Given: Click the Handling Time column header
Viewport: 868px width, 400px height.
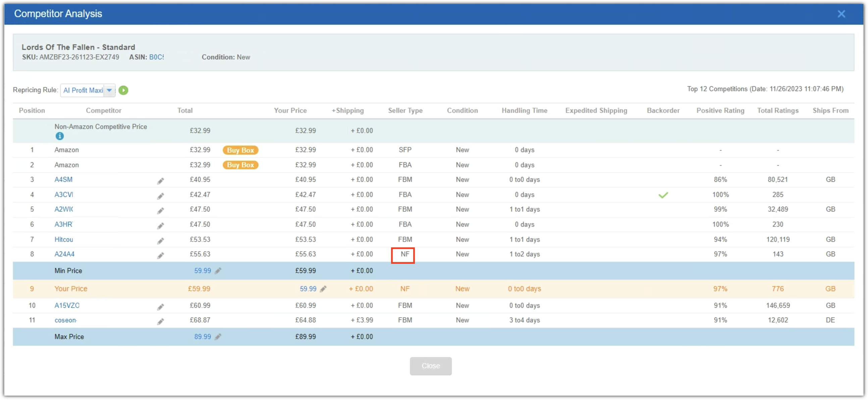Looking at the screenshot, I should coord(524,110).
